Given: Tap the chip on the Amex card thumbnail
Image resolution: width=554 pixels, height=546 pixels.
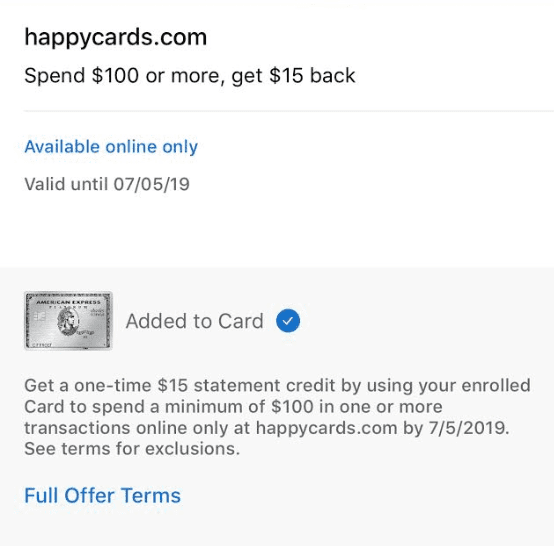Looking at the screenshot, I should pos(40,316).
